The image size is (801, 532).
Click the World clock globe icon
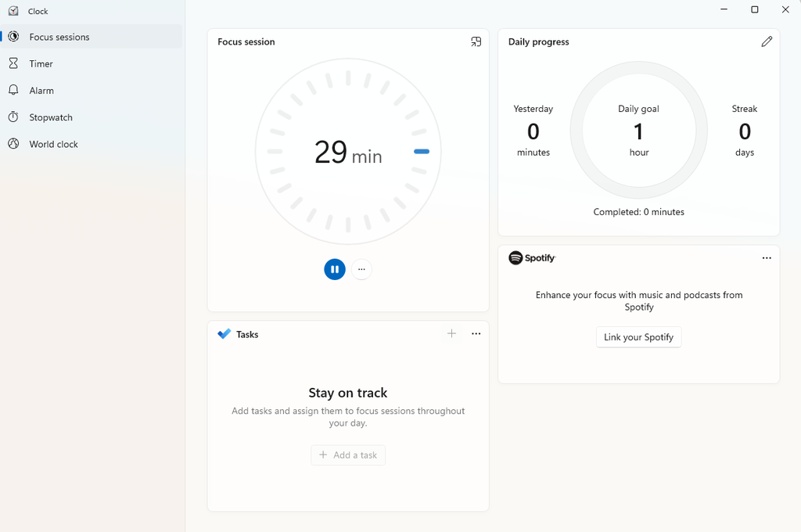point(14,144)
